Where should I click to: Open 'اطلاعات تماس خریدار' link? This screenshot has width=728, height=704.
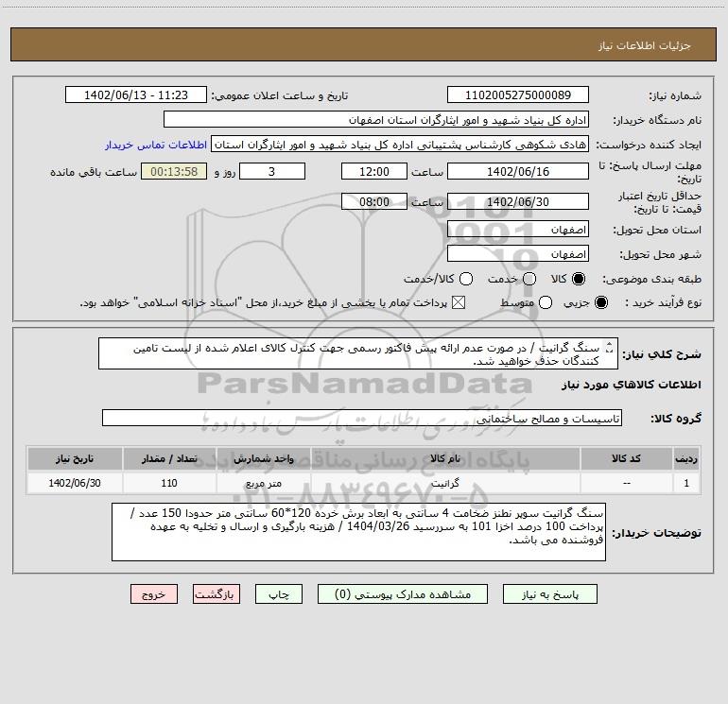click(156, 145)
